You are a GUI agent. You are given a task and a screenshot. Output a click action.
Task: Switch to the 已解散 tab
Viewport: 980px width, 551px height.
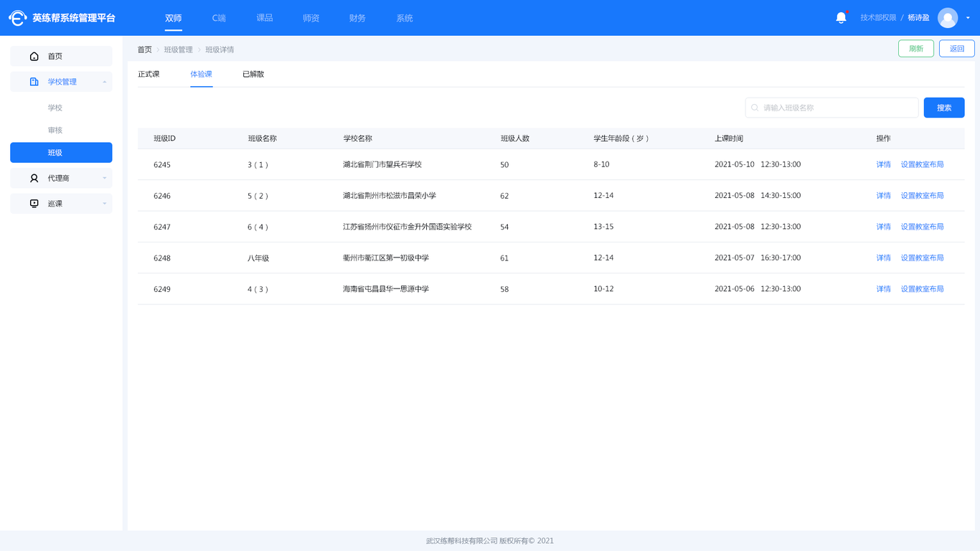point(253,74)
